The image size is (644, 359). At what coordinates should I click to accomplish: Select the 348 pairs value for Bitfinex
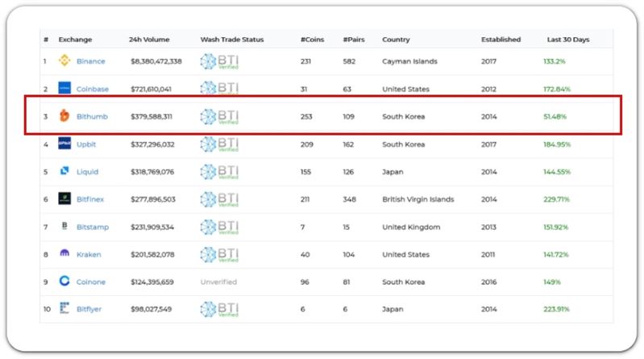[350, 199]
